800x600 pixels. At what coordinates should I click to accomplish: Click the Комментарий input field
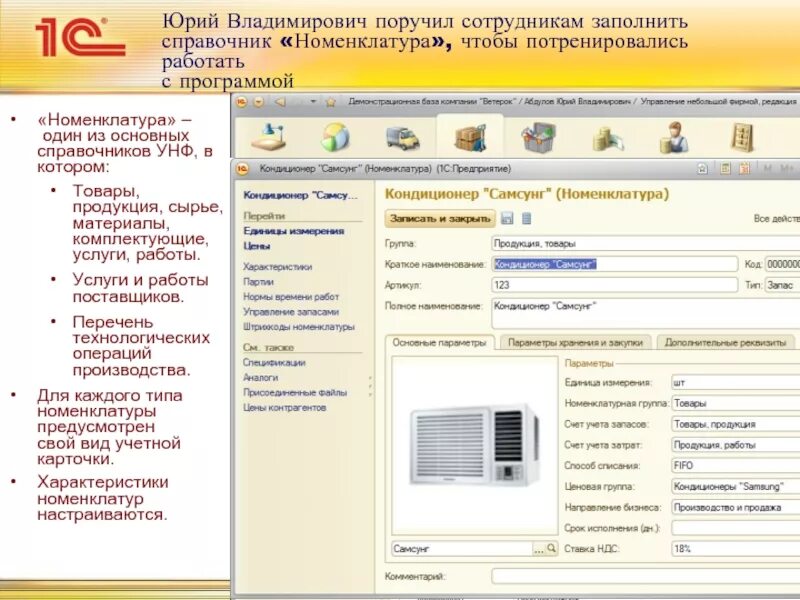(x=645, y=577)
